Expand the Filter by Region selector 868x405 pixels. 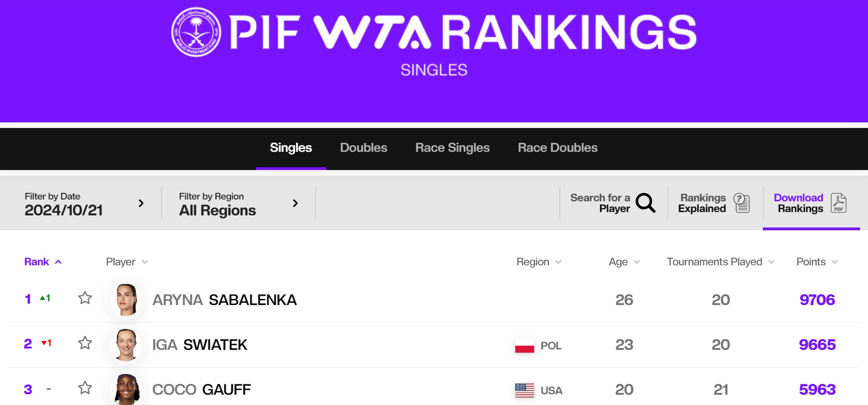click(x=238, y=204)
